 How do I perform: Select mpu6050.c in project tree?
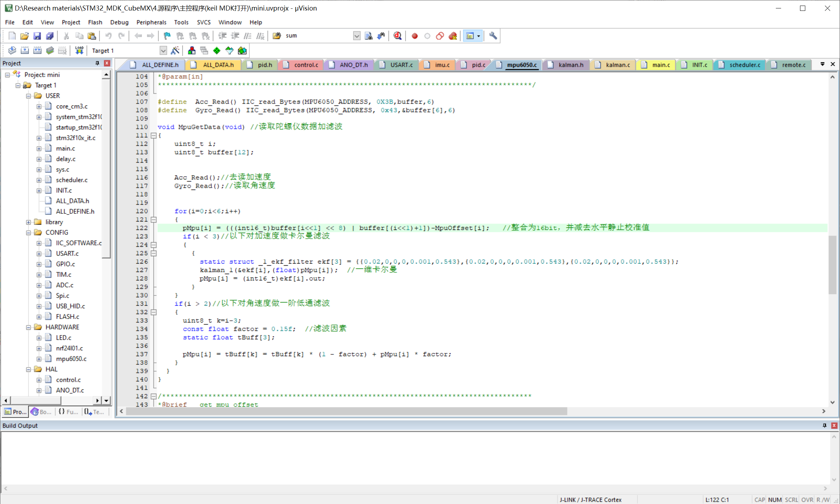tap(71, 359)
